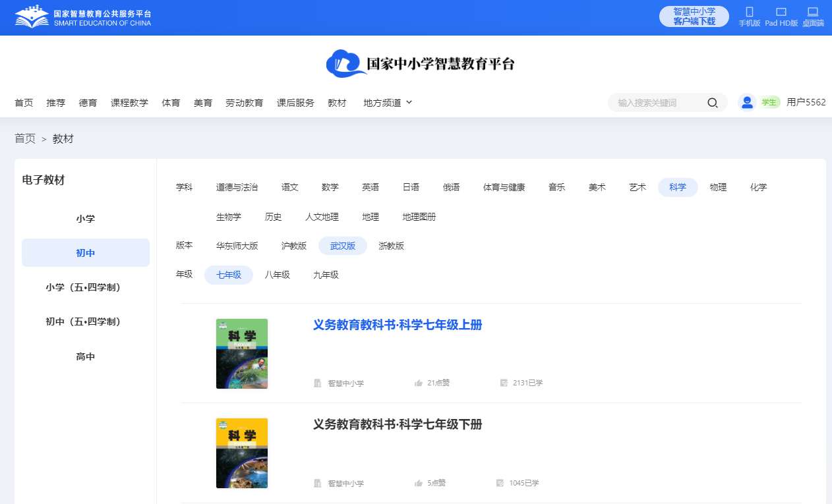Open the 手机版 phone icon
The image size is (832, 504).
[x=749, y=12]
